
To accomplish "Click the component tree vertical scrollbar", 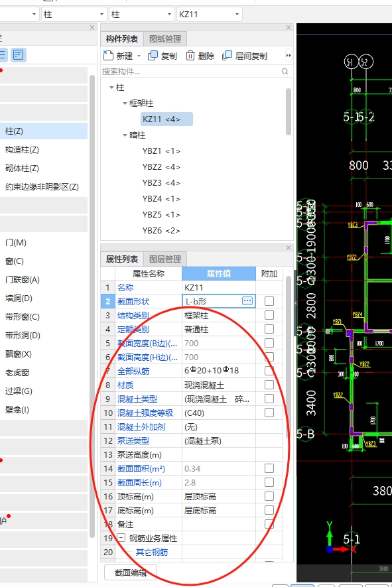I will (289, 111).
